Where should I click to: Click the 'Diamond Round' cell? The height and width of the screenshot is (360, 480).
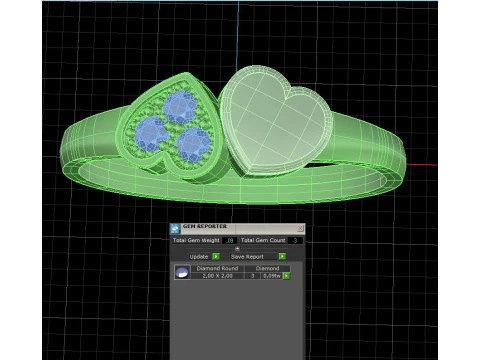[x=217, y=268]
